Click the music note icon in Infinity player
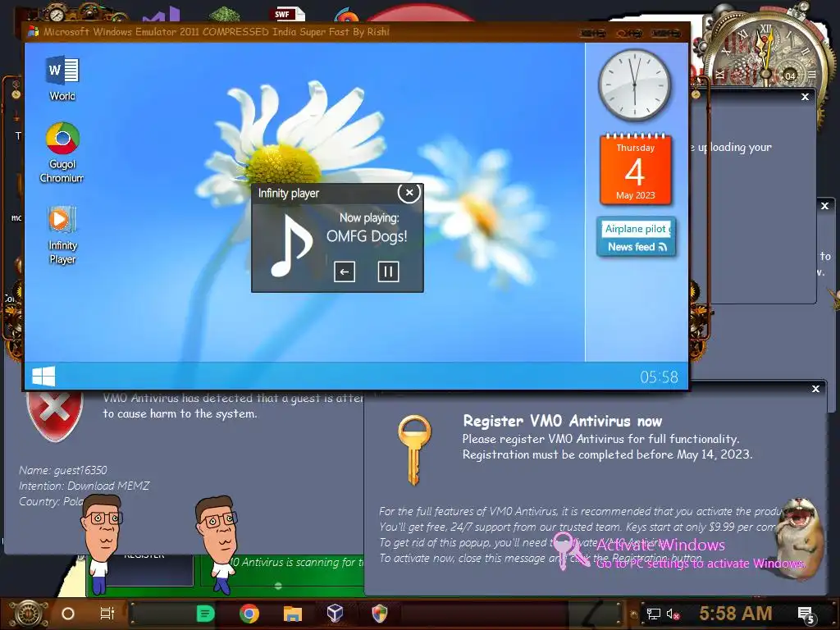This screenshot has width=840, height=630. click(x=290, y=245)
